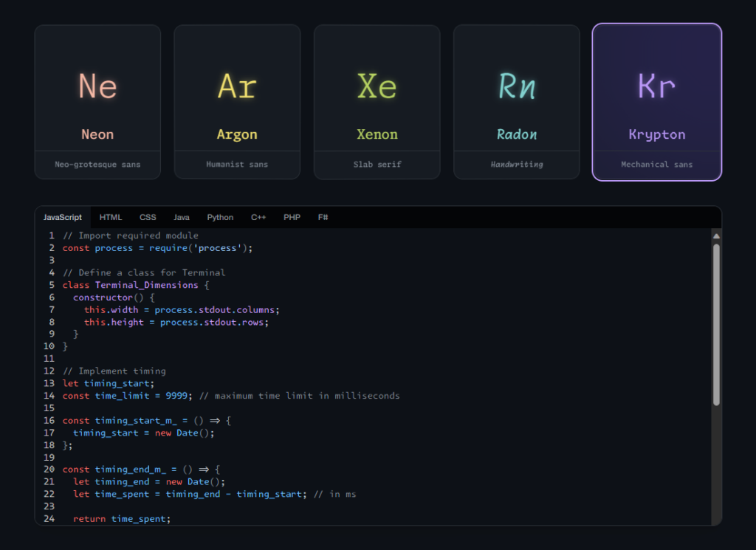Click the yellow 'Ar' glyph
This screenshot has width=756, height=550.
[237, 86]
